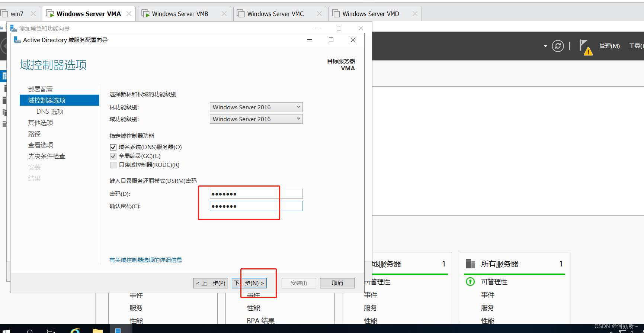
Task: Toggle the 全局编录(GC) checkbox
Action: (x=113, y=156)
